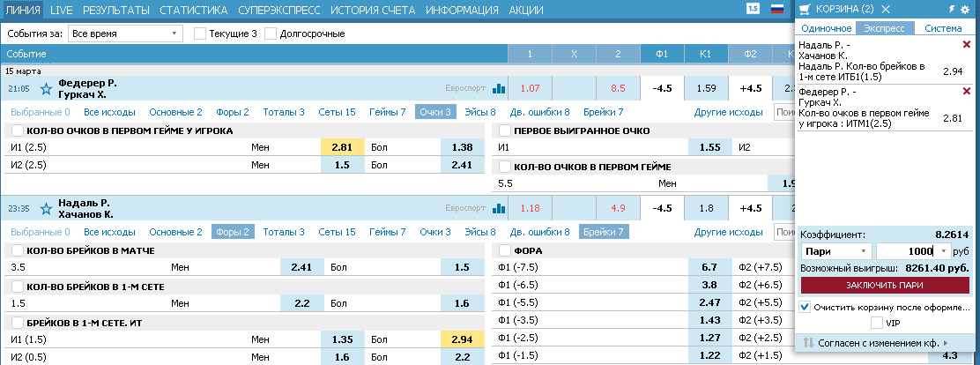Click the up-down arrows icon near Согласен с изменением кф.

807,342
